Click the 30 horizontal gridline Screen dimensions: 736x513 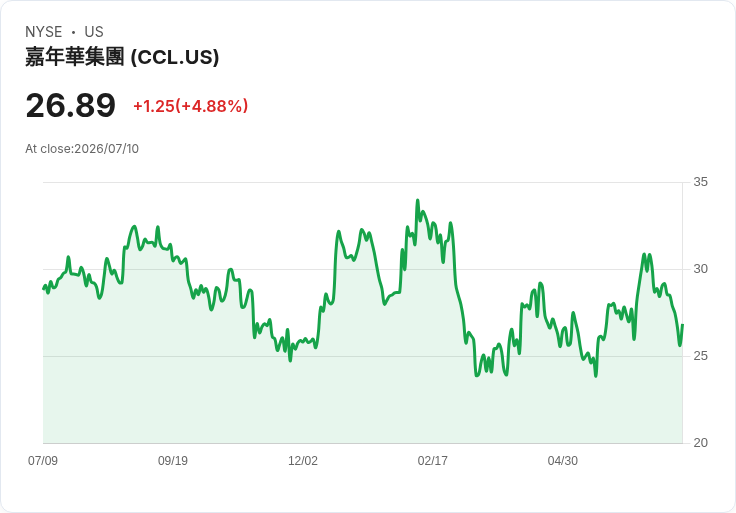pyautogui.click(x=362, y=269)
